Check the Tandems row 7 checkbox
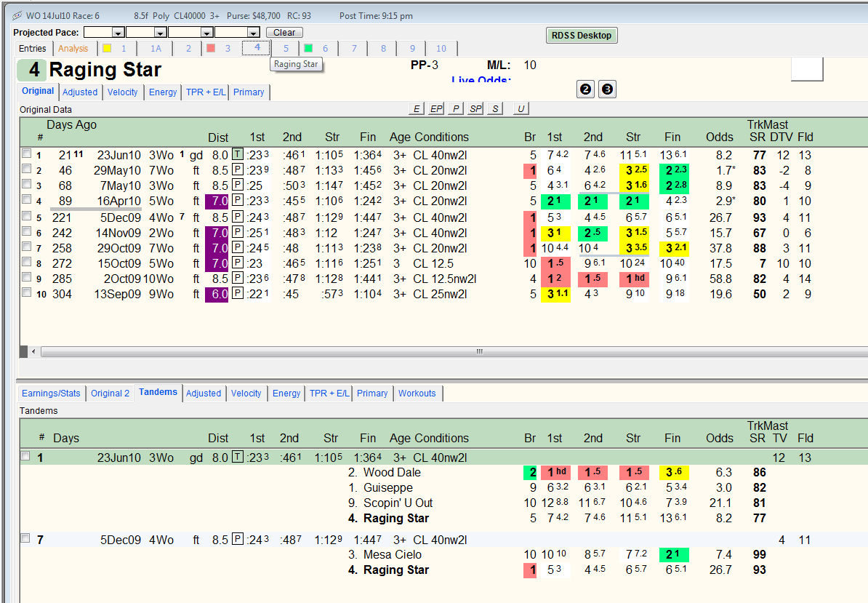 point(25,538)
